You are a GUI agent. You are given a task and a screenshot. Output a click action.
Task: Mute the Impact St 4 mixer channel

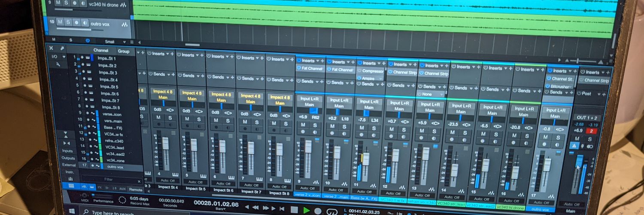point(158,117)
